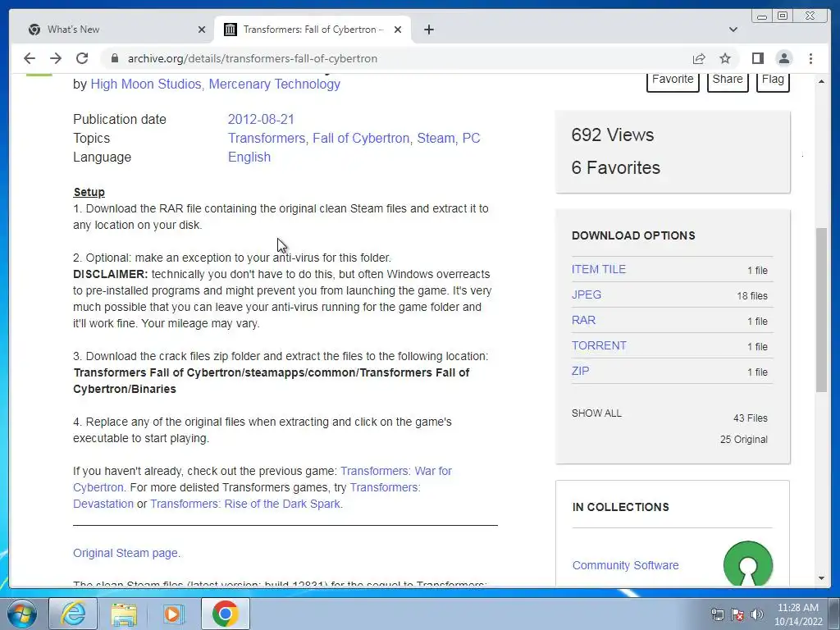
Task: Switch to the What's New tab
Action: [x=111, y=30]
